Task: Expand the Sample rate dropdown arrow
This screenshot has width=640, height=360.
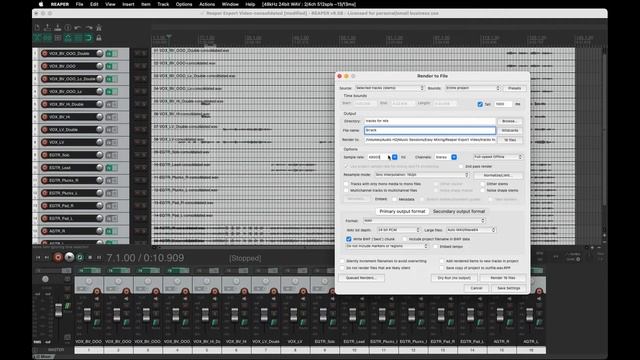Action: coord(395,157)
